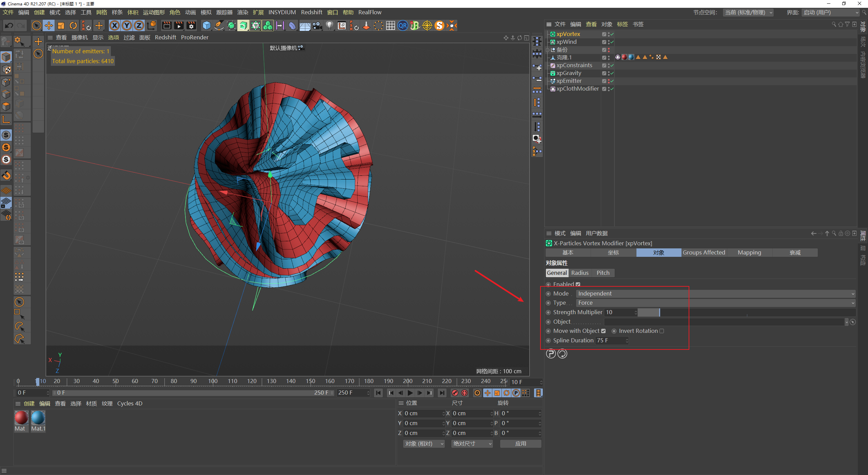
Task: Expand the Radius tab in object properties
Action: click(581, 272)
